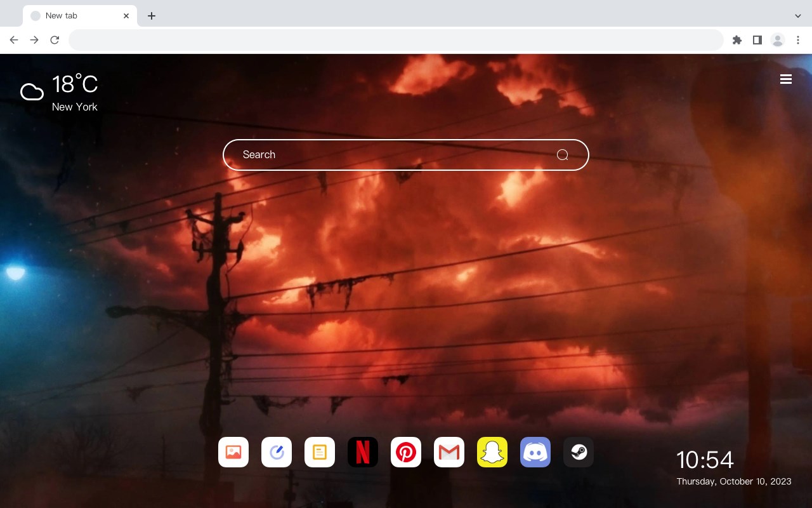Click the 18°C temperature reading
Screen dimensions: 812x508
coord(75,84)
